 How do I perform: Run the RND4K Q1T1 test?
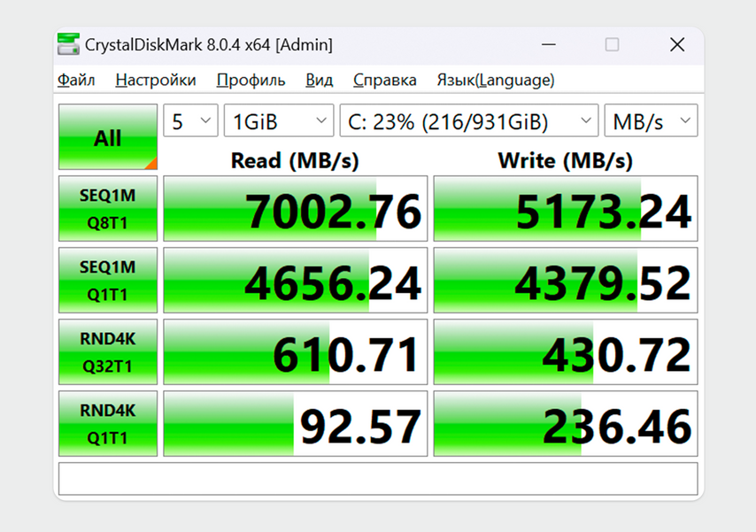108,423
